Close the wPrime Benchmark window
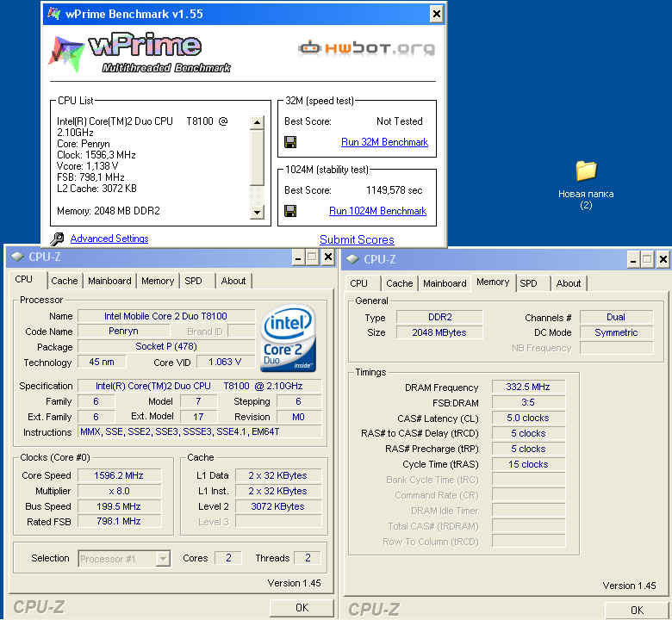The image size is (672, 620). (436, 14)
